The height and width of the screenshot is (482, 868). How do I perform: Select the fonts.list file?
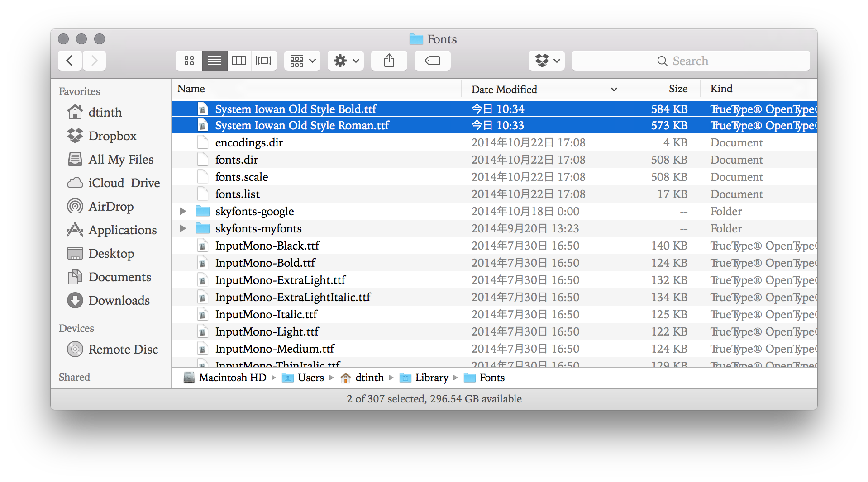coord(495,194)
